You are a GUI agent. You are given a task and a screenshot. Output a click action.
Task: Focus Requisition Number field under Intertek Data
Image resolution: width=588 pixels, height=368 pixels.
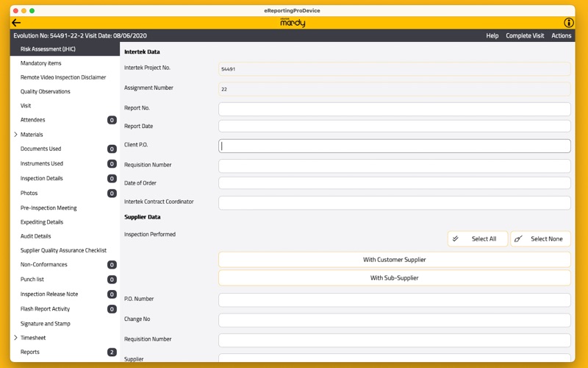(x=395, y=166)
